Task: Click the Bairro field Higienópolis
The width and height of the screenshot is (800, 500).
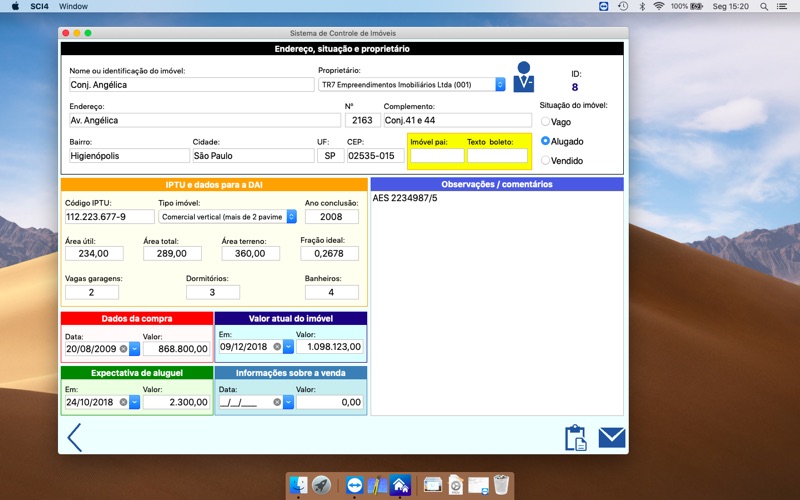Action: click(129, 156)
